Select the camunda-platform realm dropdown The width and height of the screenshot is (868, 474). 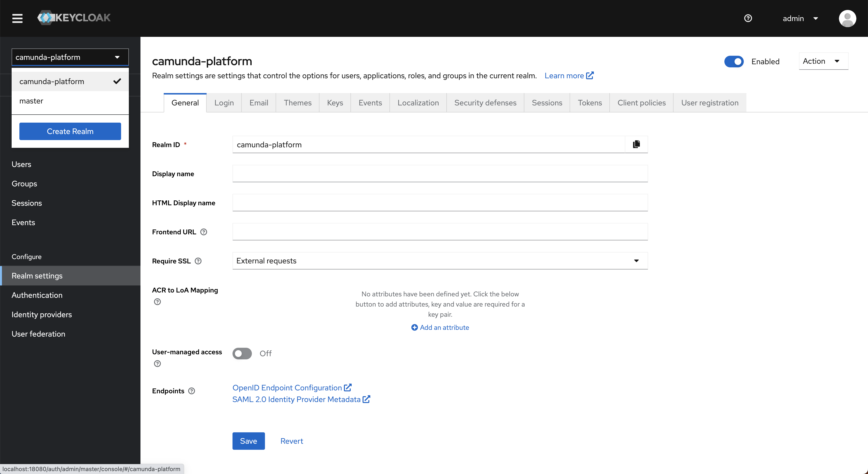(70, 57)
